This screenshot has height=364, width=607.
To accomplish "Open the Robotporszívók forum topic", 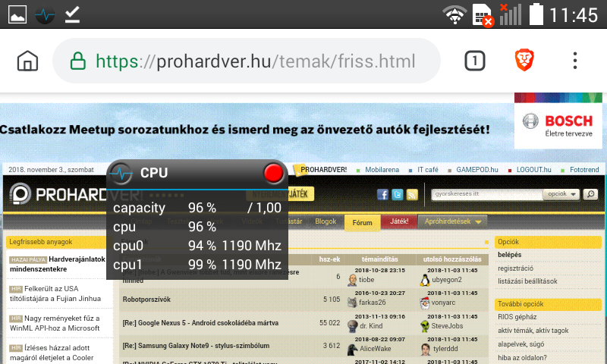I will click(x=146, y=300).
